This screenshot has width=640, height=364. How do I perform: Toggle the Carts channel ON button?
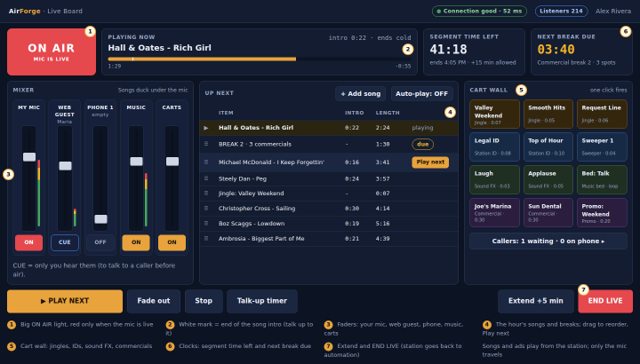click(172, 242)
